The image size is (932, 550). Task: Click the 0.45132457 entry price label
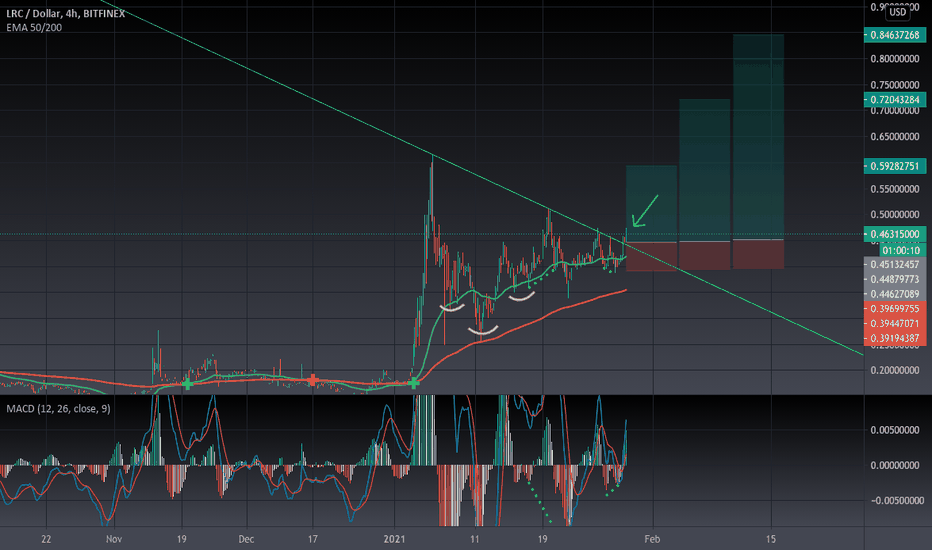[x=895, y=265]
